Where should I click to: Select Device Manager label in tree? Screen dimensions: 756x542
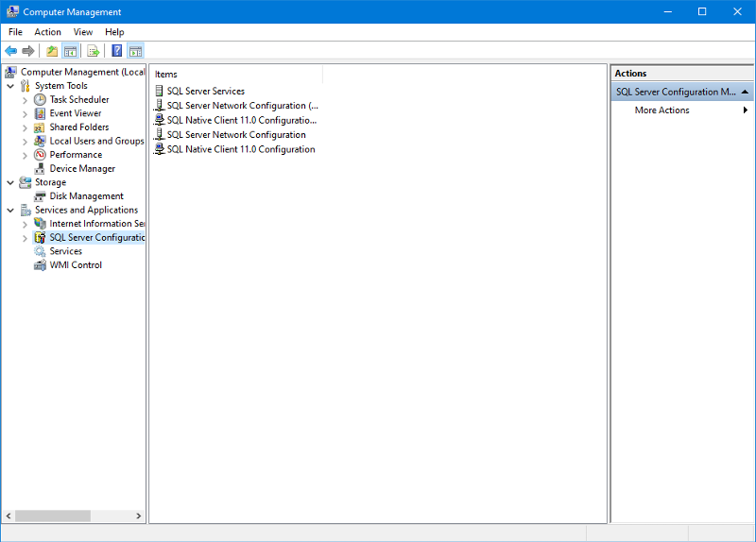(x=82, y=169)
